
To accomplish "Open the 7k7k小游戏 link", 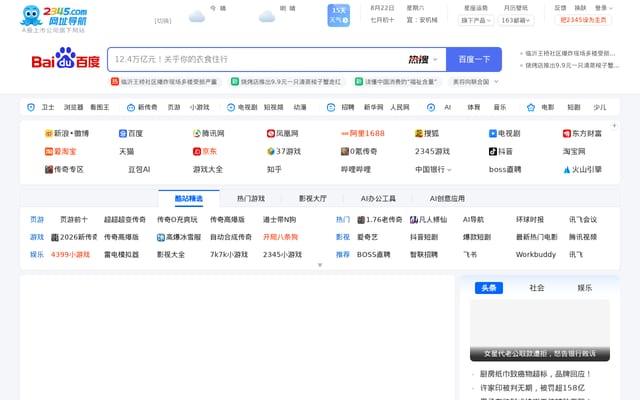I will click(x=229, y=255).
